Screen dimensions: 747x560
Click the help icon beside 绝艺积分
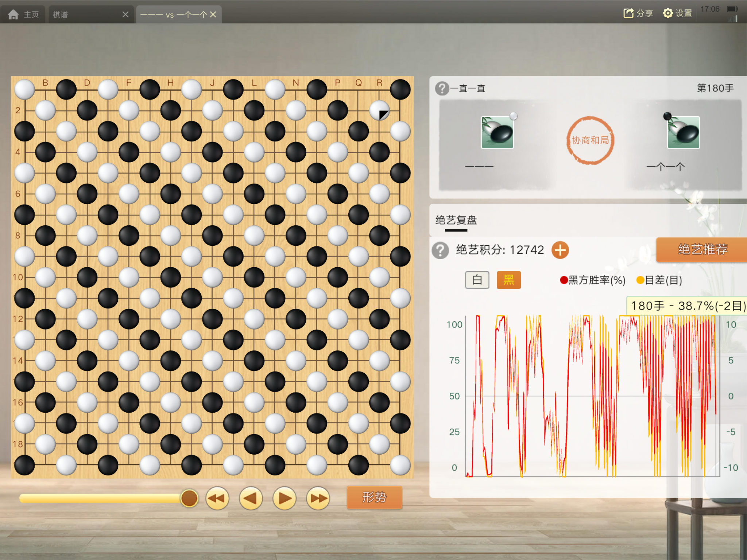tap(440, 250)
